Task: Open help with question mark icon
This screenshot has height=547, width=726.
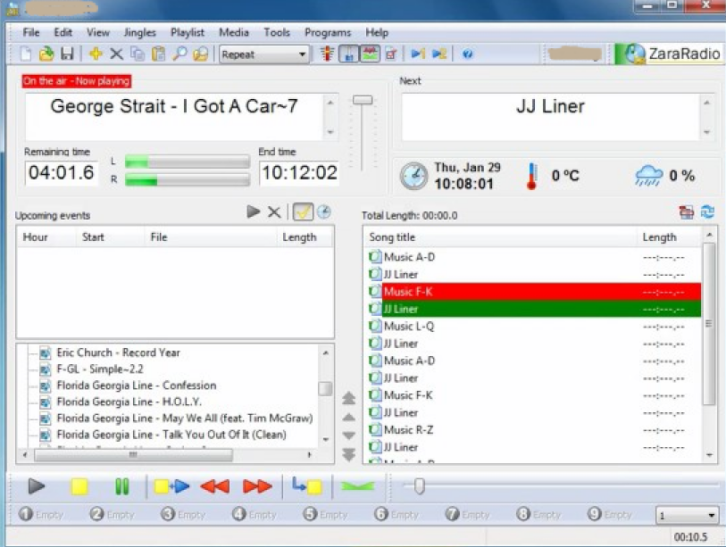Action: point(468,54)
